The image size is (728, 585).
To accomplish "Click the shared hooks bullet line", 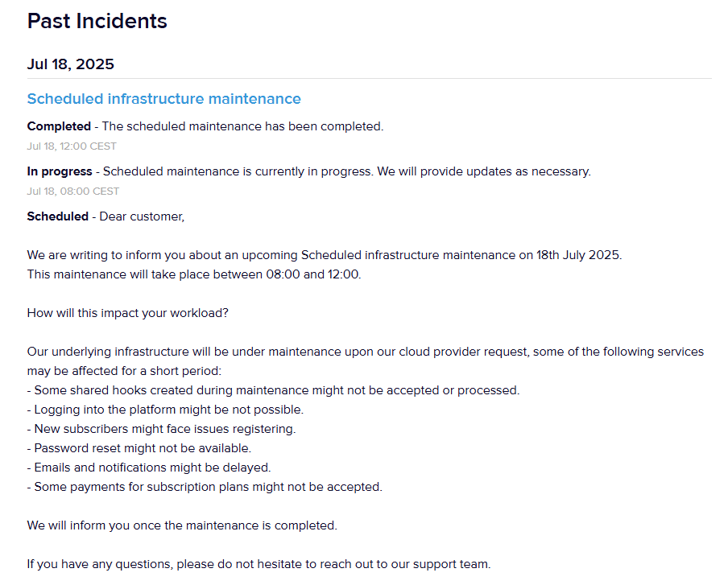I will pyautogui.click(x=273, y=390).
